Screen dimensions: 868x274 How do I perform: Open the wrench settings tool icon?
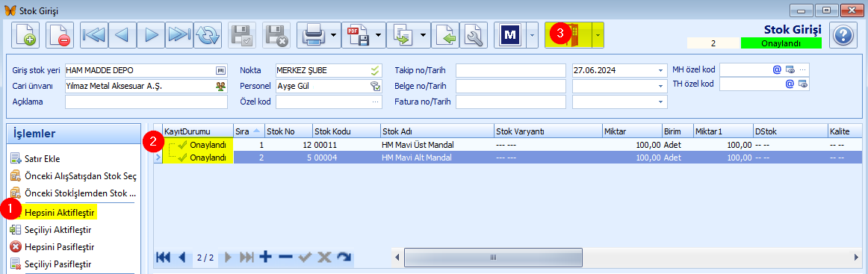click(474, 35)
